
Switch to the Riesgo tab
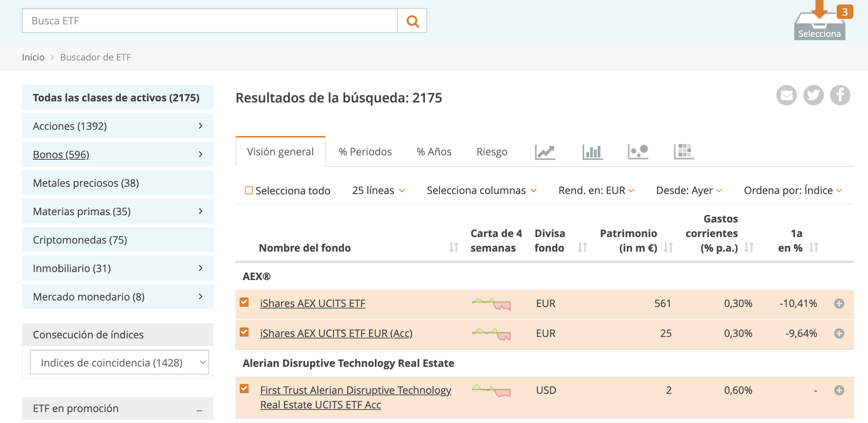tap(492, 152)
